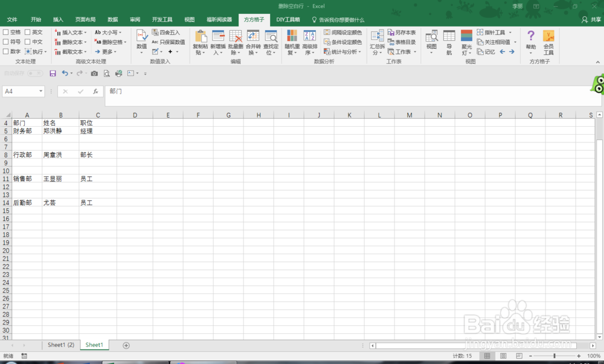Switch to Normal view in status bar
Viewport: 604px width, 364px height.
(487, 356)
